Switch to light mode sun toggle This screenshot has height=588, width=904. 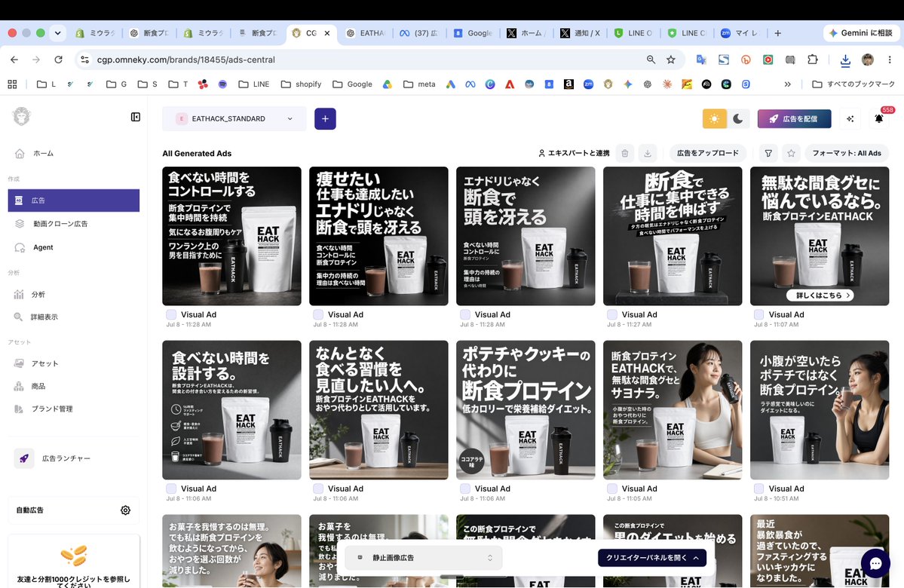(714, 119)
